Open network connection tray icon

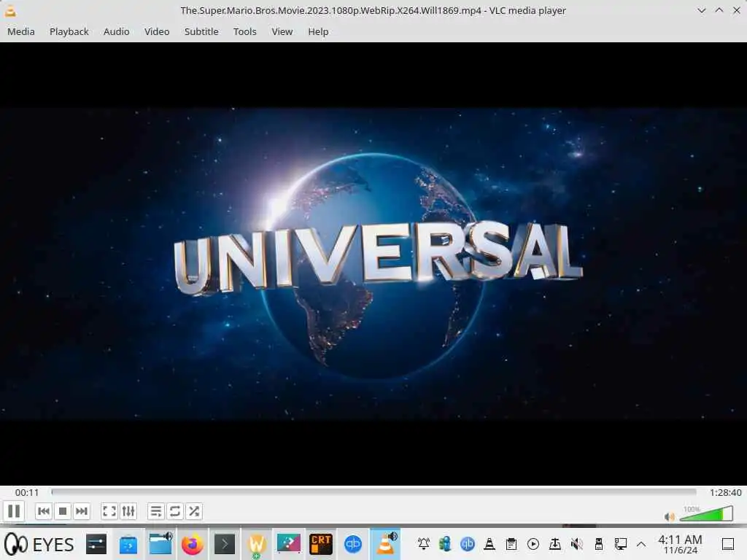tap(621, 544)
